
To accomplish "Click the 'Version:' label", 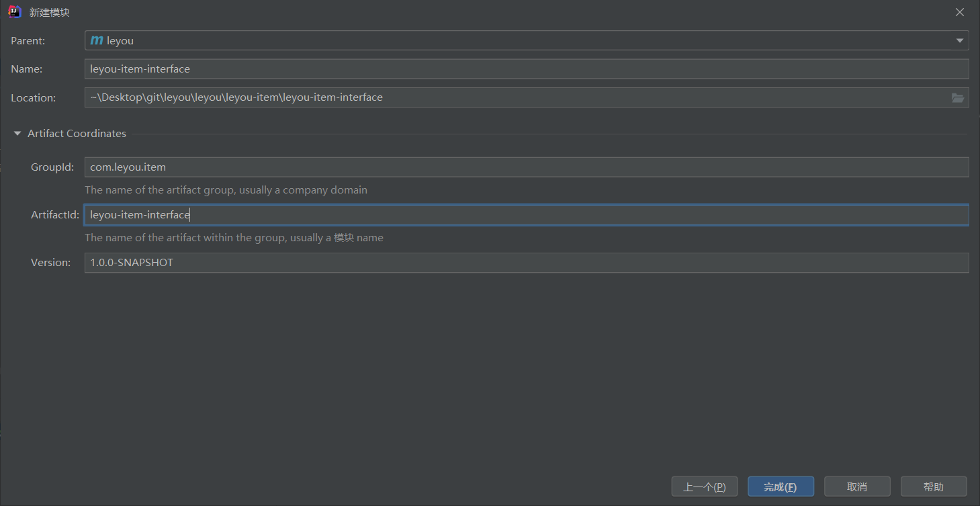I will (51, 262).
